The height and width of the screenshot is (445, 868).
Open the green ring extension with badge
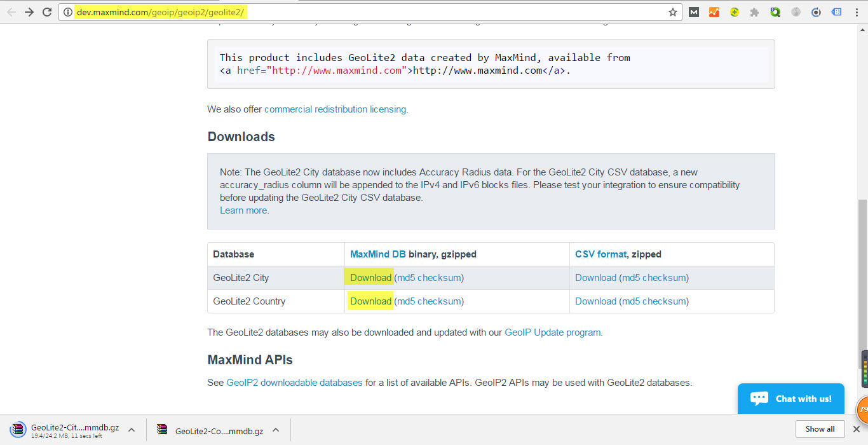[775, 12]
